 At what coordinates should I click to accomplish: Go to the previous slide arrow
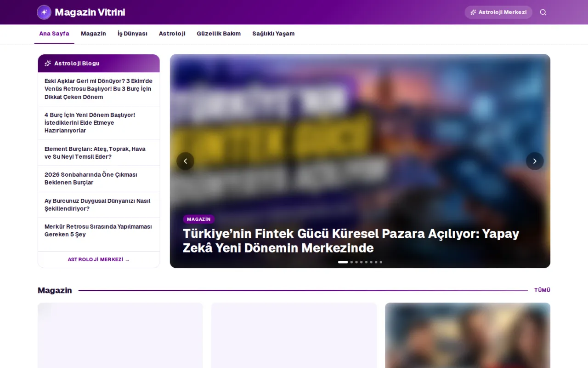point(185,161)
